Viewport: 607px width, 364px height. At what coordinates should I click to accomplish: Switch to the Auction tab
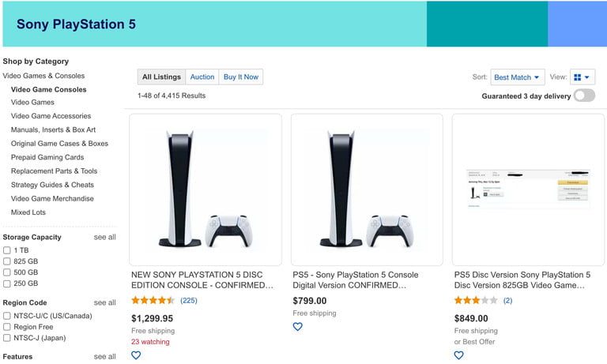pyautogui.click(x=202, y=77)
